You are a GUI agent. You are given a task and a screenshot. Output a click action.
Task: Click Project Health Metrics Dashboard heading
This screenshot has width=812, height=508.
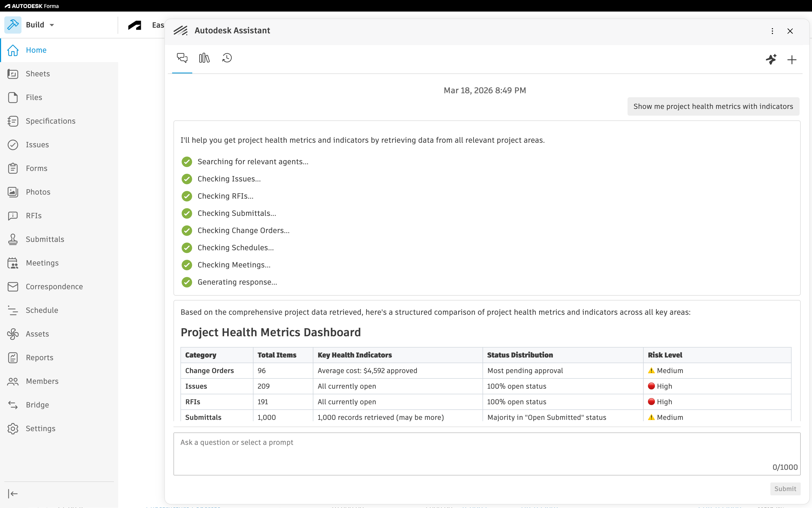(271, 332)
